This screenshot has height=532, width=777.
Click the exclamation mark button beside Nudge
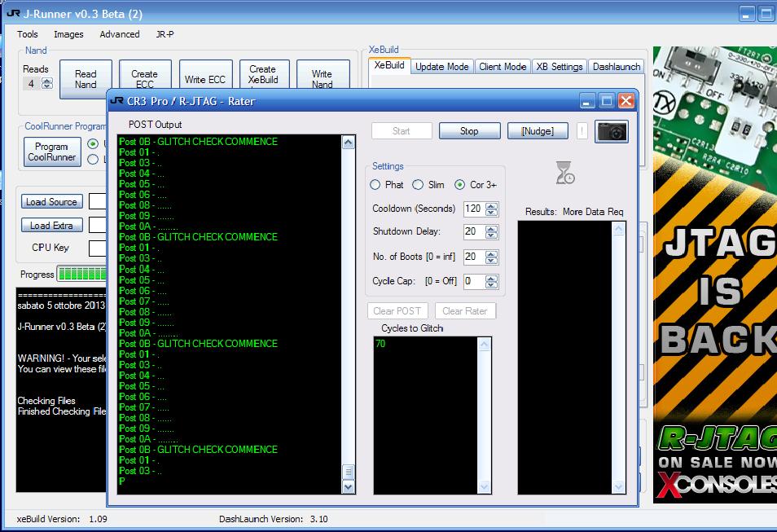point(582,131)
